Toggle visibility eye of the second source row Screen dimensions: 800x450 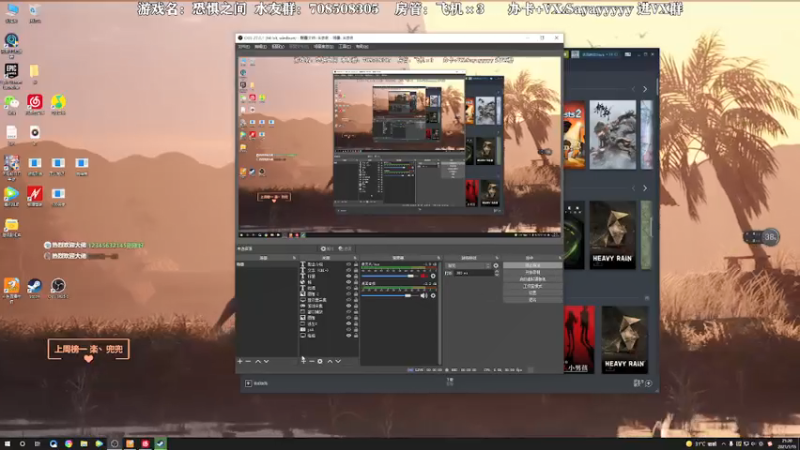[x=349, y=270]
